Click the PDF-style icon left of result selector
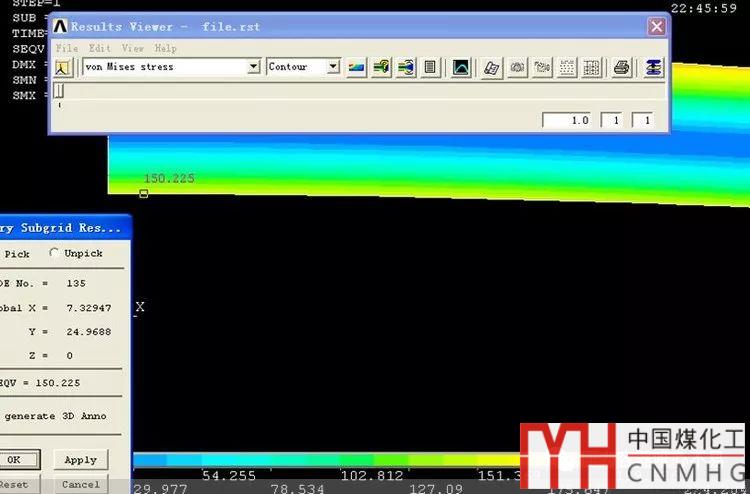Screen dimensions: 750x494 point(62,67)
